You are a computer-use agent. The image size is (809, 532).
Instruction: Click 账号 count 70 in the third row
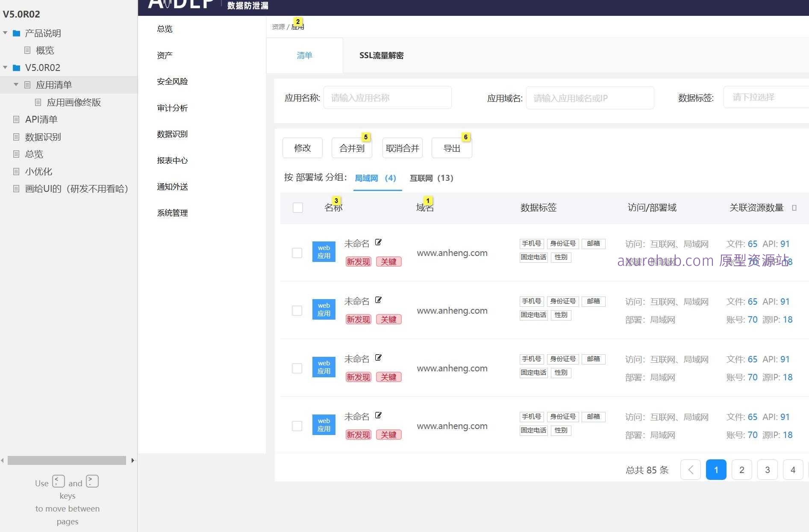point(753,377)
